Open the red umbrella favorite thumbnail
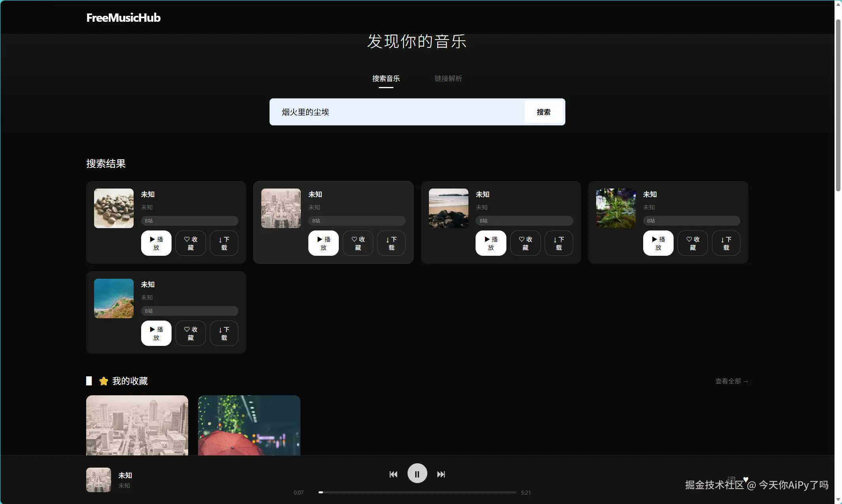 point(249,425)
